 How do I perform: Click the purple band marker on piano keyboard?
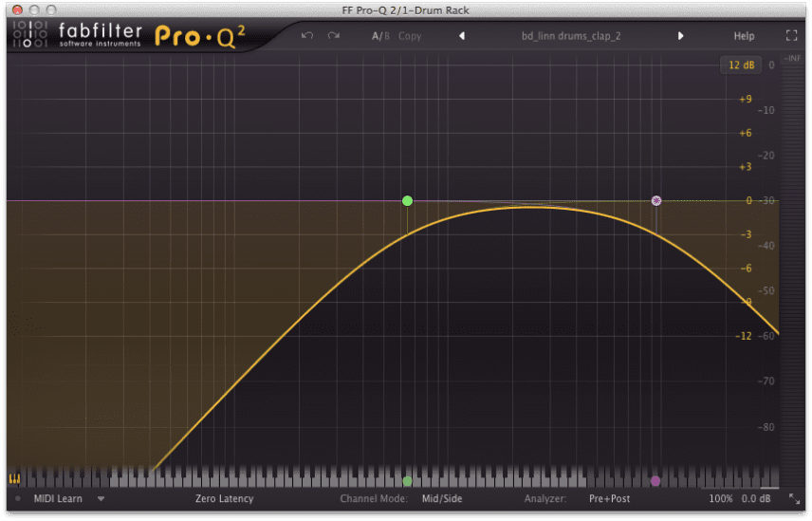[x=655, y=481]
